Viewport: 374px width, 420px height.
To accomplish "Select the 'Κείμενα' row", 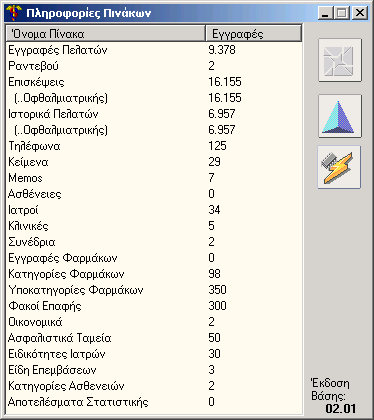I will (x=154, y=162).
